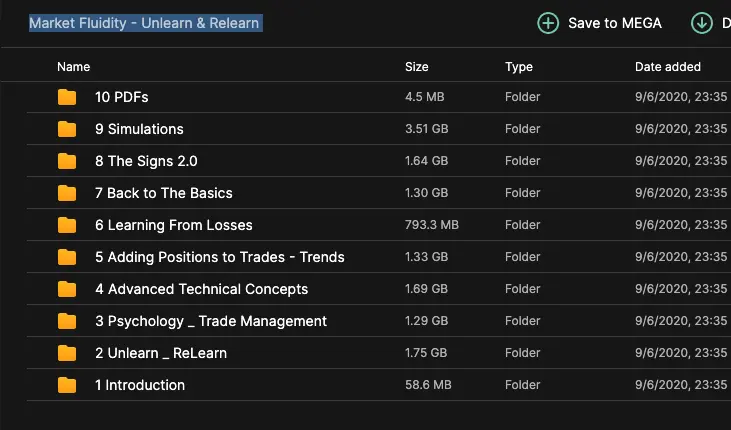Click the Folder type in 9 Simulations row
This screenshot has height=430, width=731.
(523, 129)
